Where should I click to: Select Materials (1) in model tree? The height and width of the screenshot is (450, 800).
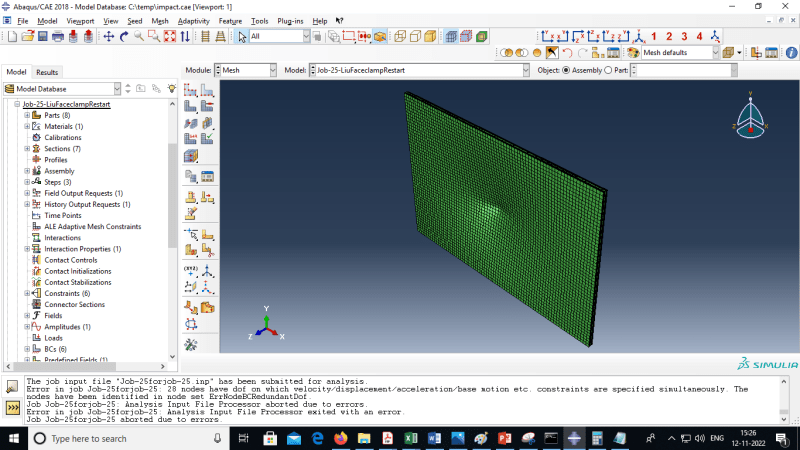tap(63, 127)
